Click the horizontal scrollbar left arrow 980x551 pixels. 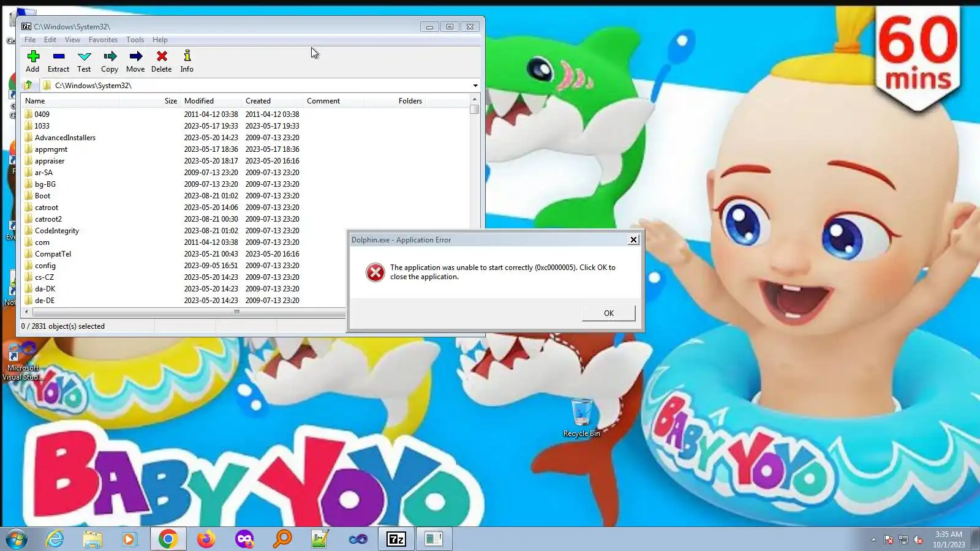pos(26,312)
